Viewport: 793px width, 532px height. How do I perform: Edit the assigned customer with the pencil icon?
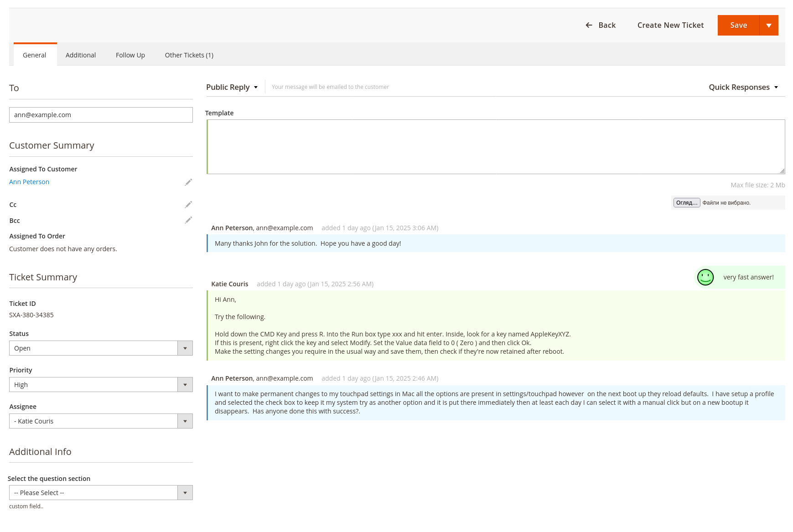tap(188, 182)
